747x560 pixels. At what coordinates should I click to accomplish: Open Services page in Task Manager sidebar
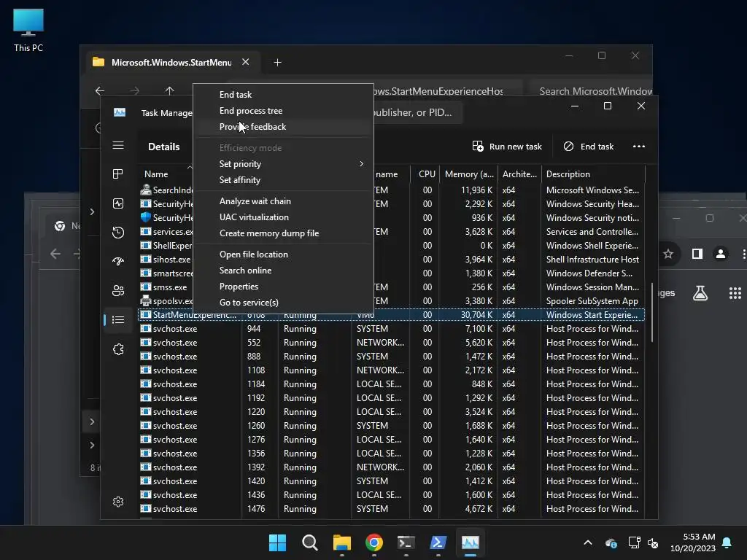point(118,349)
